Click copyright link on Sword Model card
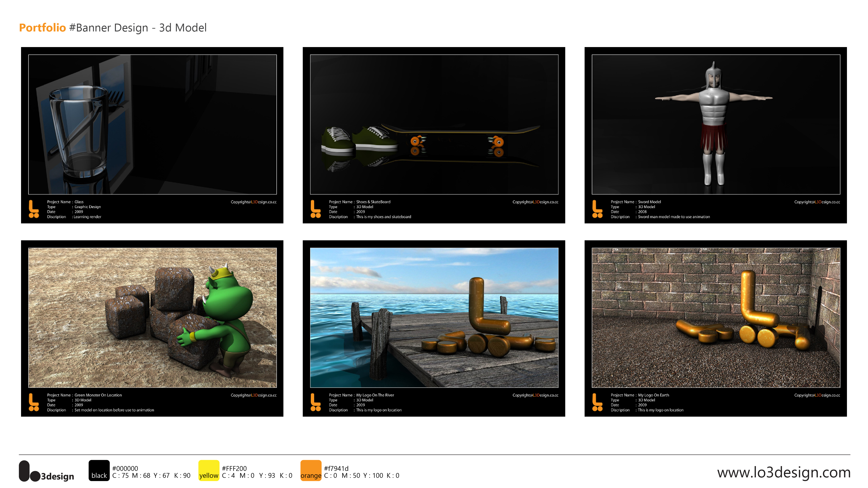Viewport: 868px width, 488px height. (817, 202)
